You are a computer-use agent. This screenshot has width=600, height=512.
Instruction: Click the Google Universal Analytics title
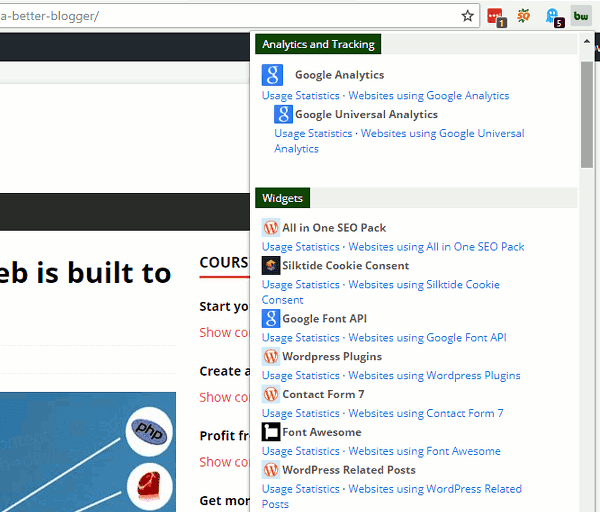coord(366,114)
